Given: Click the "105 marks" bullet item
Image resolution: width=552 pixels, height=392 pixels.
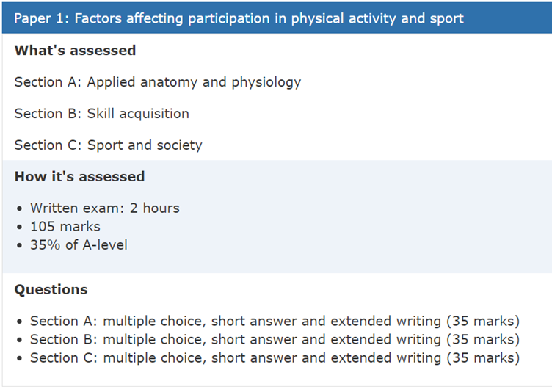Looking at the screenshot, I should [x=65, y=227].
